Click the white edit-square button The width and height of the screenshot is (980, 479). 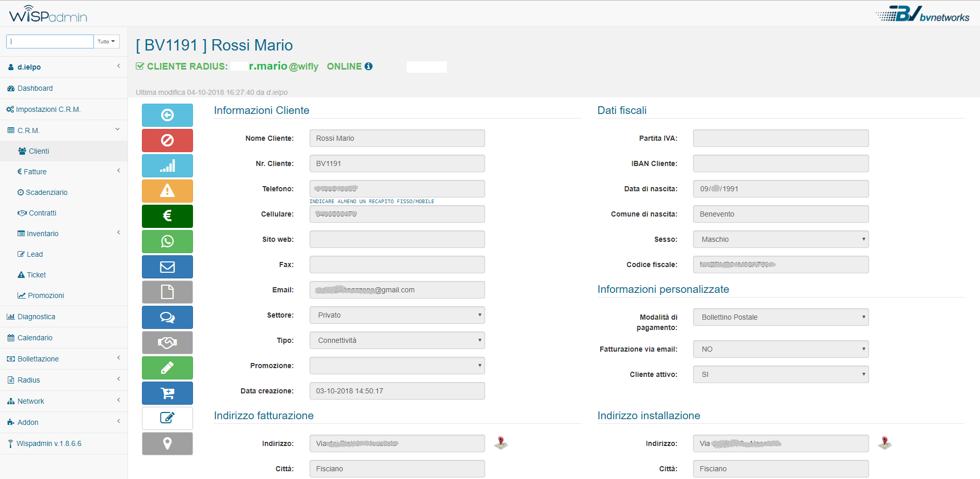[x=167, y=418]
